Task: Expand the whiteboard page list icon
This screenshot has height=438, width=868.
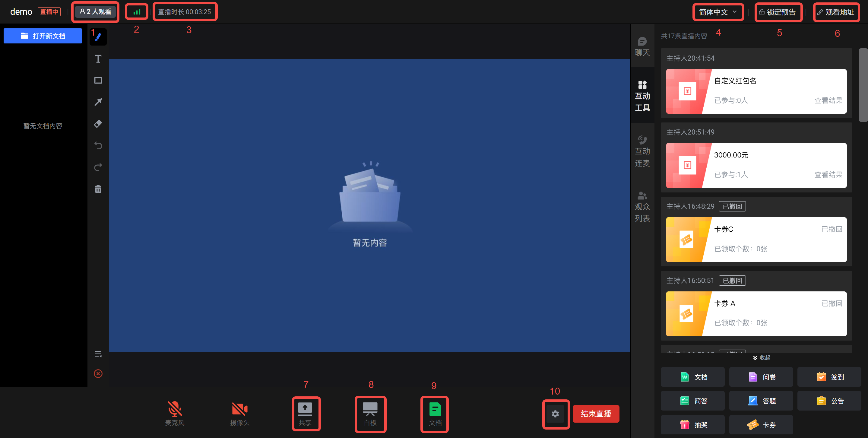Action: point(98,354)
